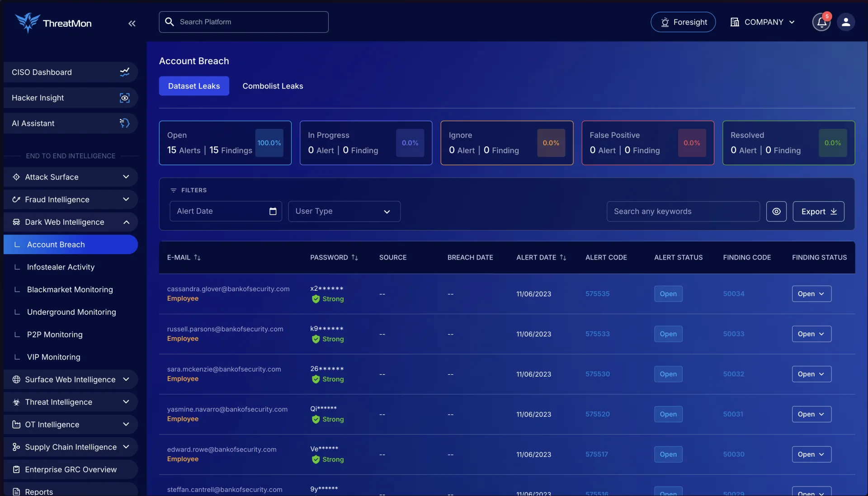Change finding status dropdown for finding 50031
Viewport: 868px width, 496px height.
[811, 414]
